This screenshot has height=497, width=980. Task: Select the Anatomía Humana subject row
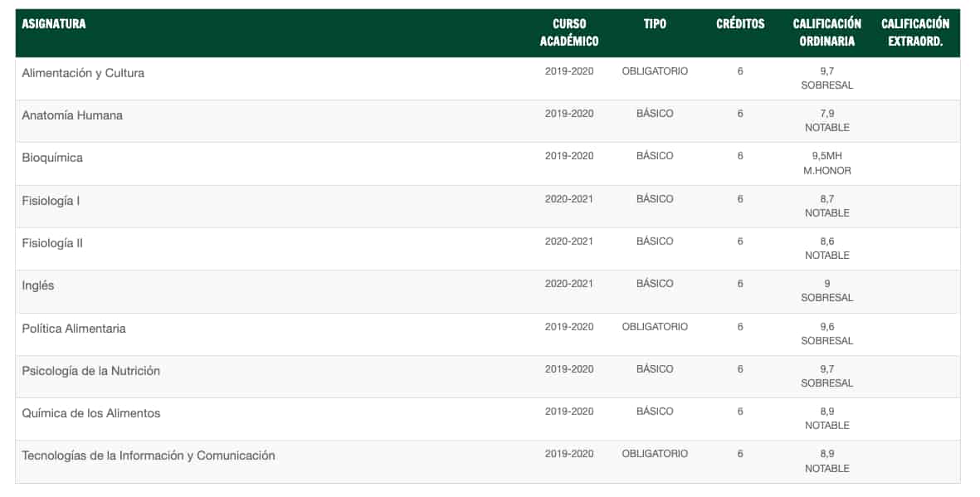click(x=487, y=121)
